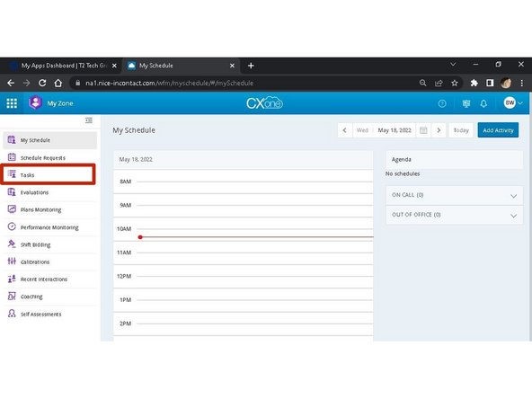The width and height of the screenshot is (532, 399).
Task: Open Schedule Requests in sidebar
Action: point(50,157)
